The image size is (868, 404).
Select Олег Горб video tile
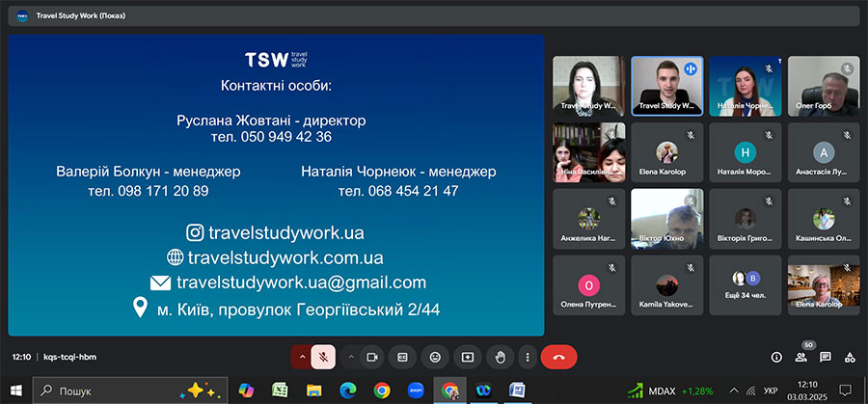tap(824, 86)
